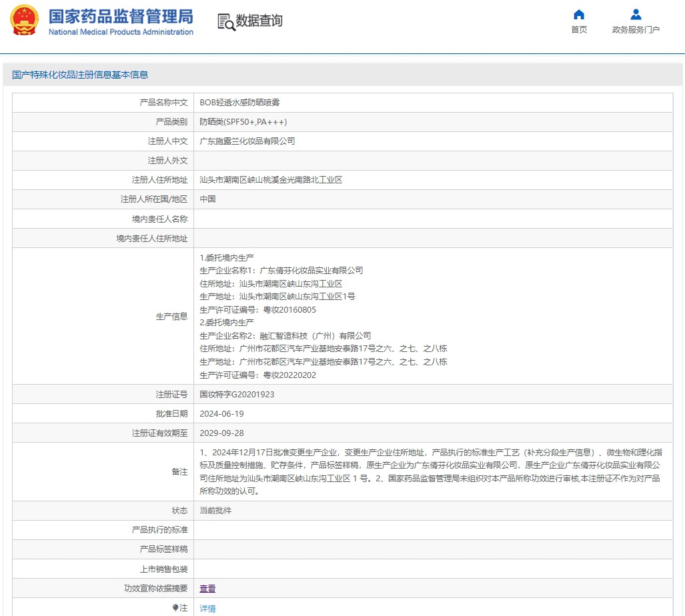The width and height of the screenshot is (685, 616).
Task: Click the 国产特殊化妆品注册信息基本信息 section header
Action: tap(80, 75)
